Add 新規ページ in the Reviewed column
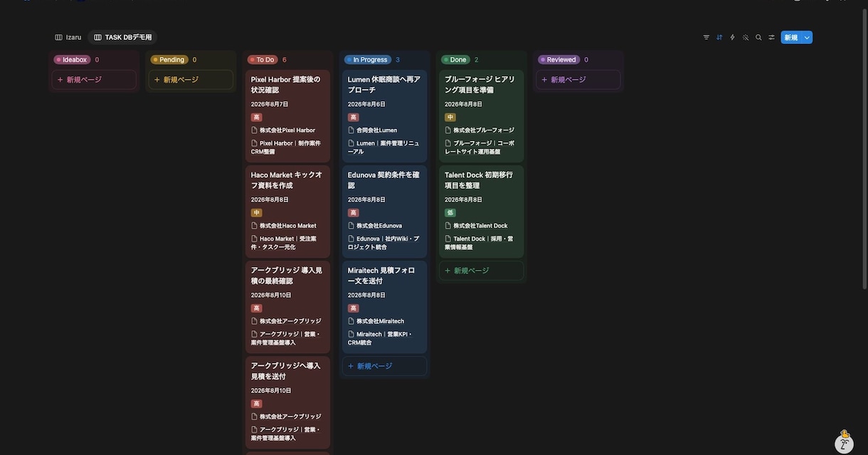The width and height of the screenshot is (868, 455). click(578, 80)
